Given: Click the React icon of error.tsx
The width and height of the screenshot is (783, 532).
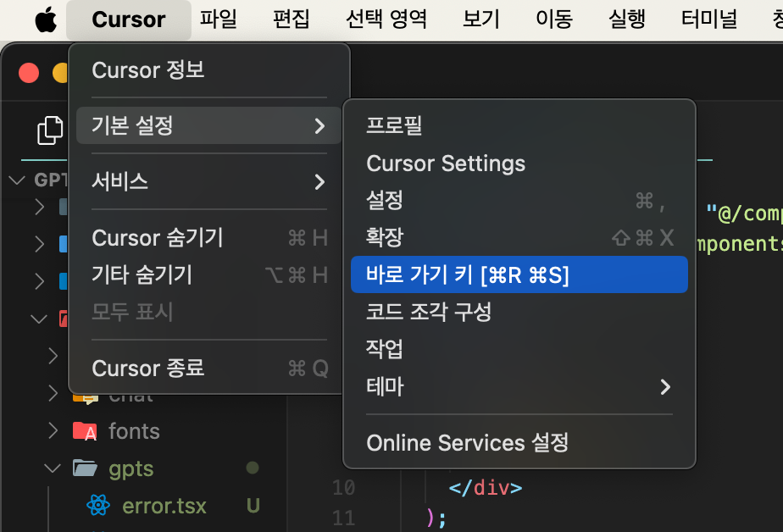Looking at the screenshot, I should pyautogui.click(x=98, y=505).
